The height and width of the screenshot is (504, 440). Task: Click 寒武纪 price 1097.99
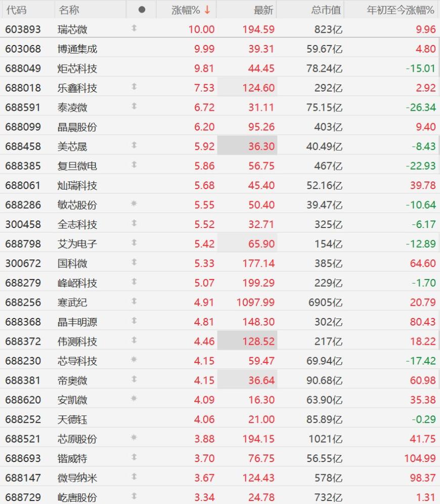(x=256, y=302)
